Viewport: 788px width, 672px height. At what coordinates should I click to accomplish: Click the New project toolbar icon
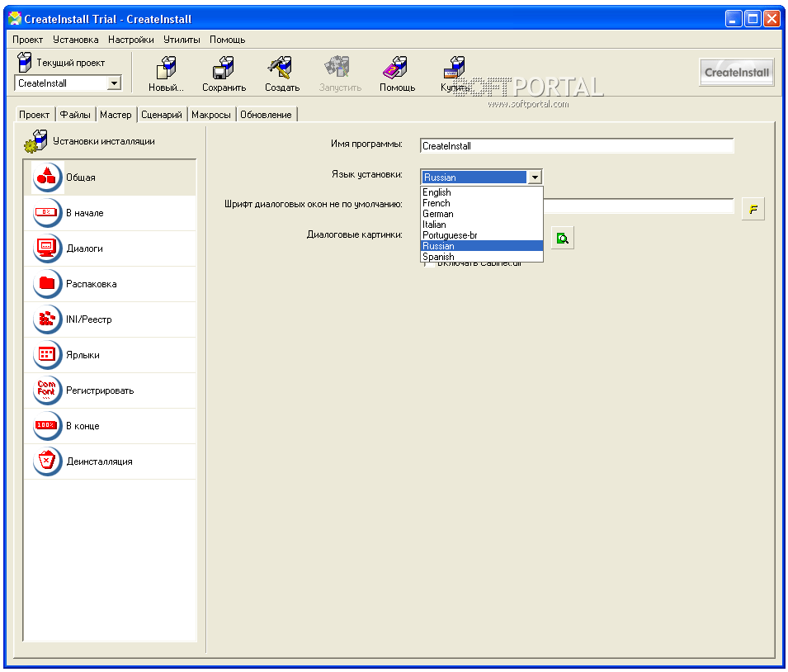[167, 68]
